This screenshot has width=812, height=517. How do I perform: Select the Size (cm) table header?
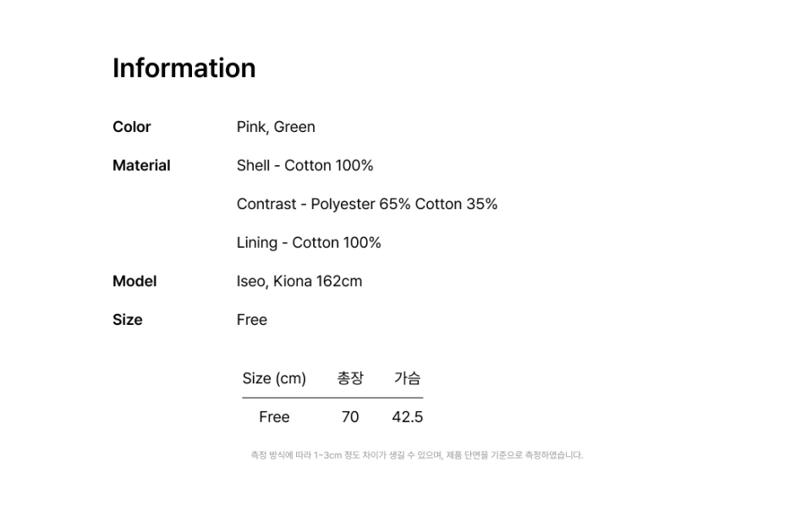click(274, 378)
